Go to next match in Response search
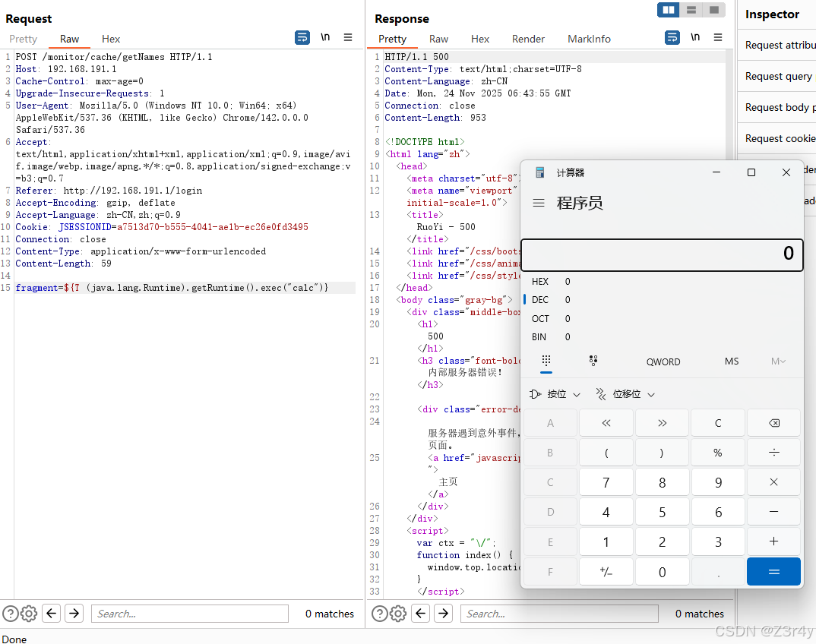Screen dimensions: 816x644 (444, 614)
